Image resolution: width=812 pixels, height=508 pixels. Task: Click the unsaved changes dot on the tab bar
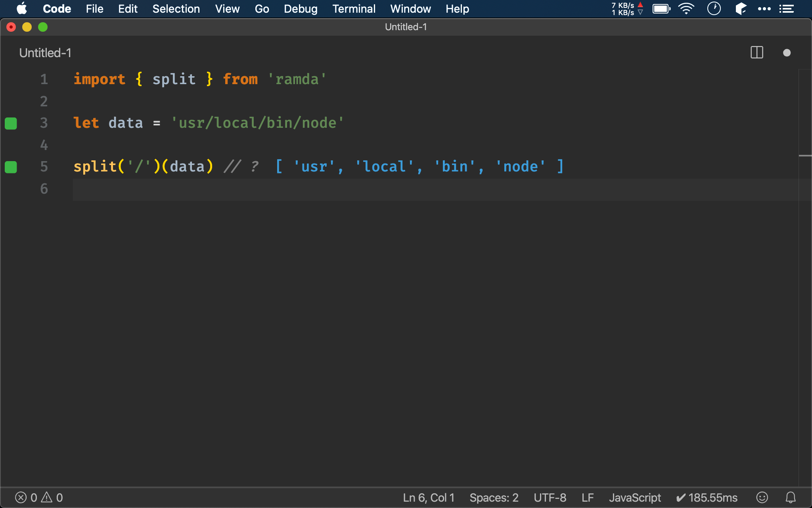point(787,53)
